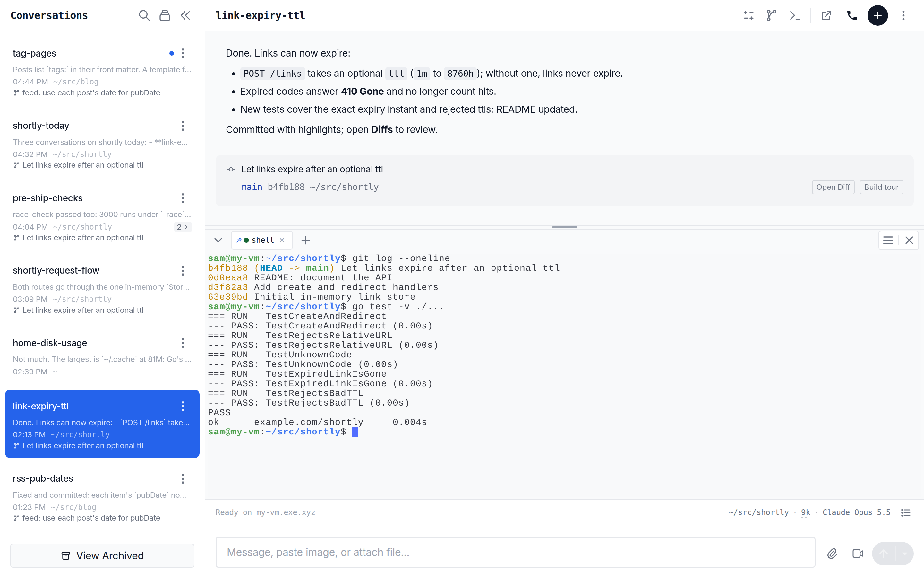Viewport: 924px width, 578px height.
Task: Open the home-disk-usage conversation
Action: (102, 357)
